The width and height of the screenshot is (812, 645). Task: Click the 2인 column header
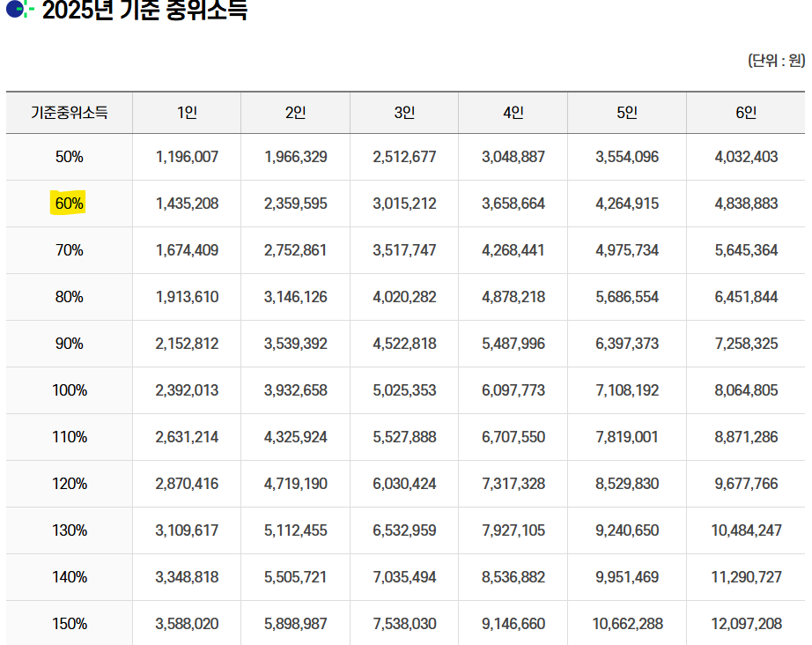296,113
